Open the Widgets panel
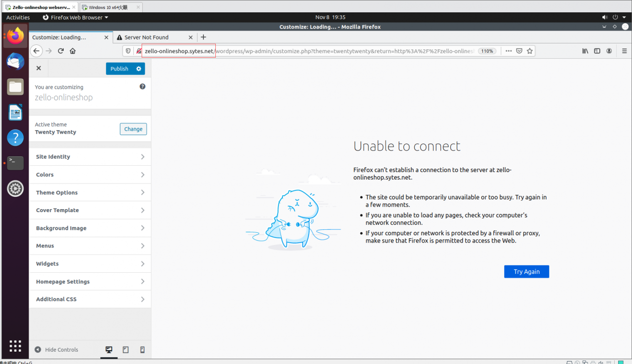 (90, 263)
